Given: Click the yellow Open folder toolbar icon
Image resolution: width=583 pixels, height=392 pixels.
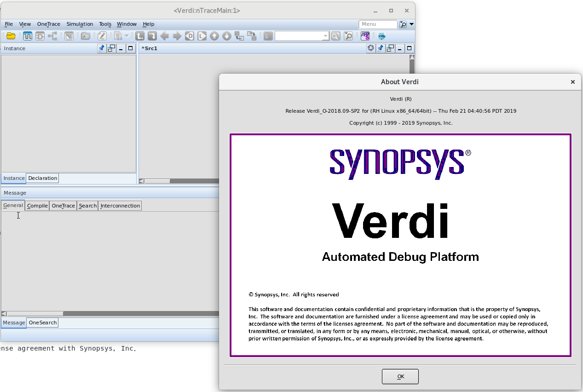Looking at the screenshot, I should pos(11,36).
